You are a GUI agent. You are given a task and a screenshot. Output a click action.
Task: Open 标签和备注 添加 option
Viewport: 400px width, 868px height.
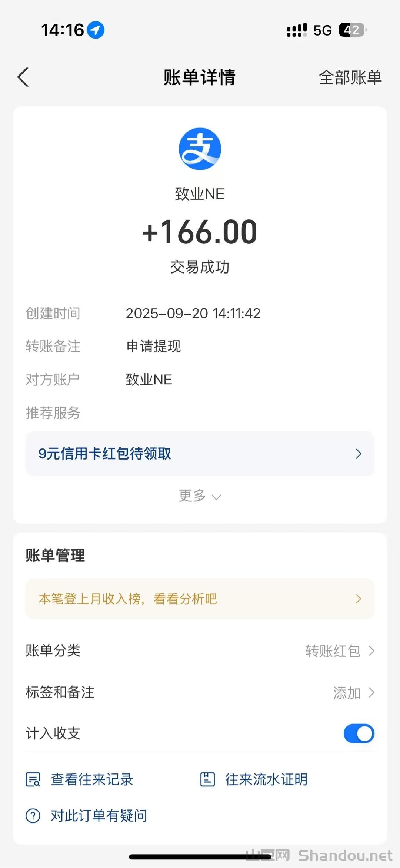coord(353,692)
